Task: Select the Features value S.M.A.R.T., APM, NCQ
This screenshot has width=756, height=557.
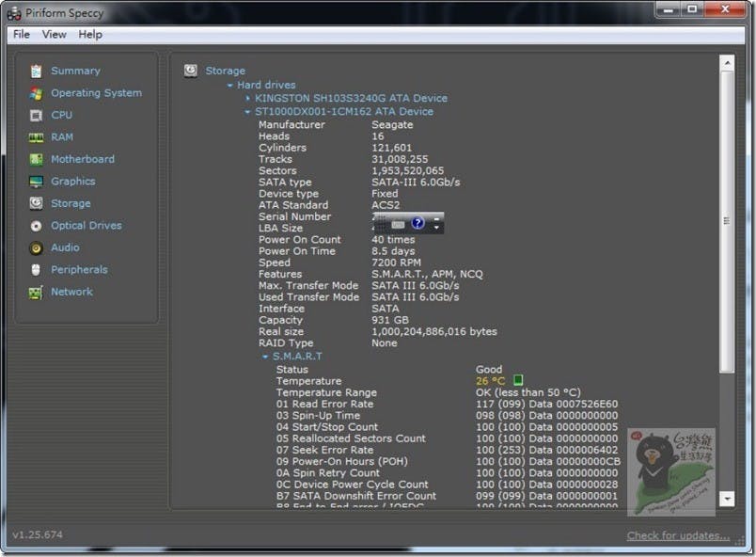Action: click(427, 275)
